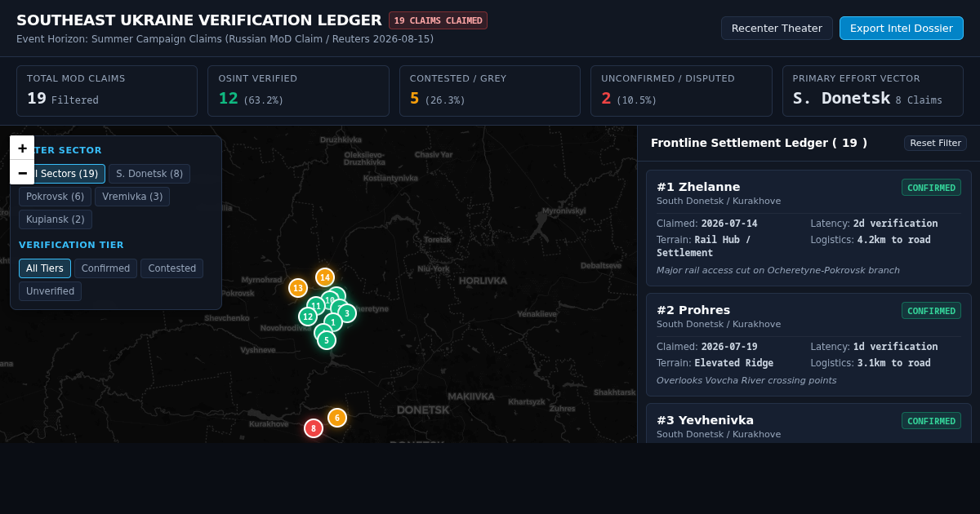Viewport: 980px width, 514px height.
Task: Zoom in on the map
Action: [x=22, y=148]
